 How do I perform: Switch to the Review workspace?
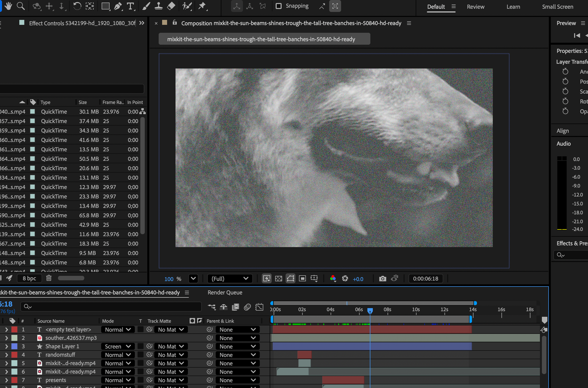coord(475,7)
